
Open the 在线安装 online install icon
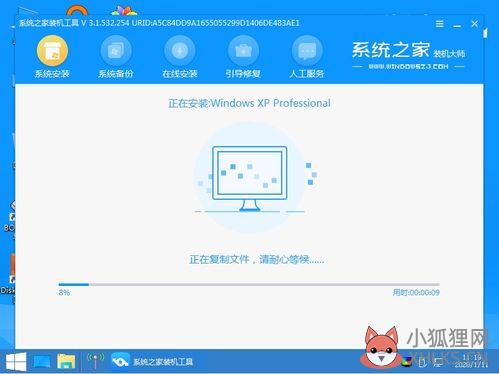coord(180,51)
